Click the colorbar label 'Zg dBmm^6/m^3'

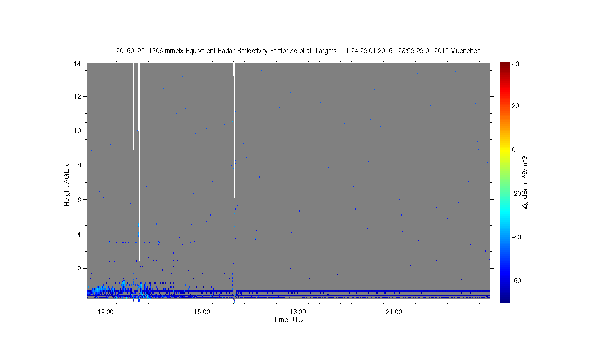(x=525, y=182)
